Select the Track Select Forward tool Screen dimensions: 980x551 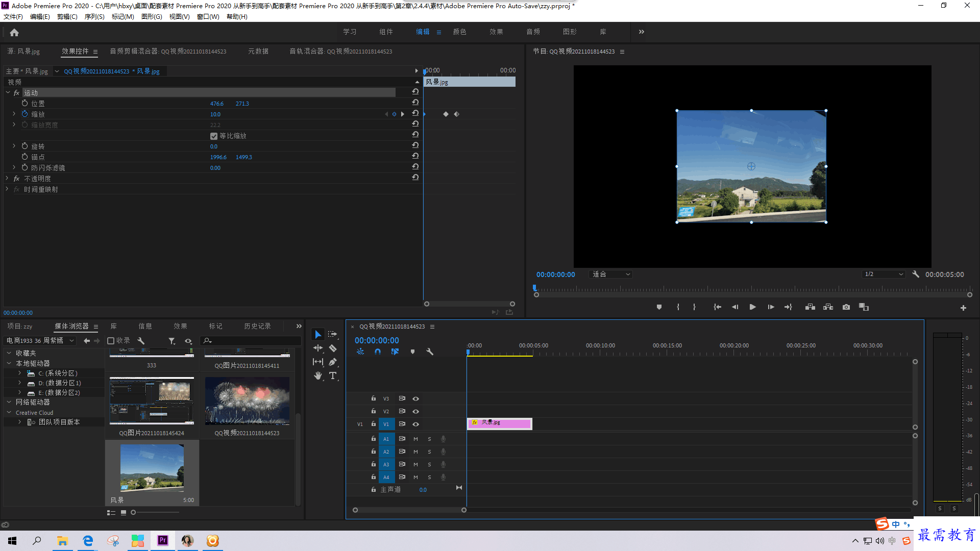tap(332, 334)
